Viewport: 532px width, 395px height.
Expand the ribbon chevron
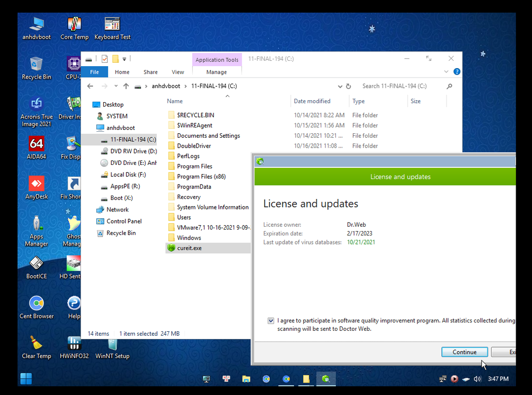point(446,72)
